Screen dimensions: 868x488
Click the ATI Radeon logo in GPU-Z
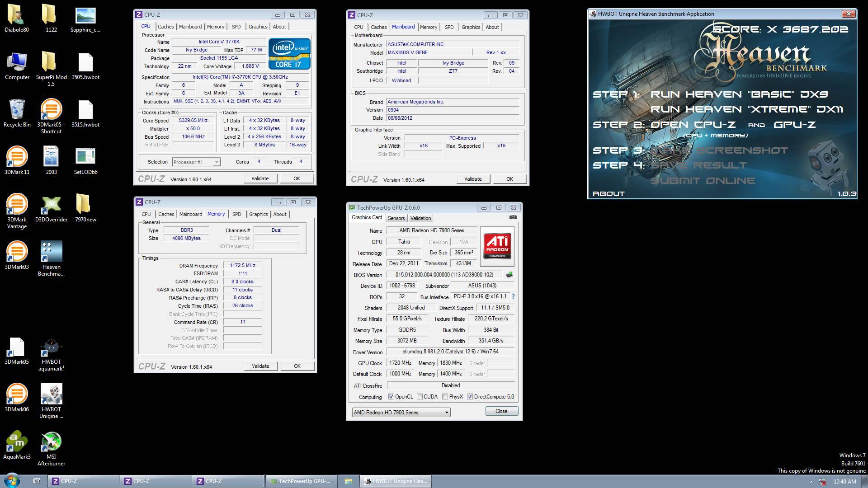click(497, 246)
